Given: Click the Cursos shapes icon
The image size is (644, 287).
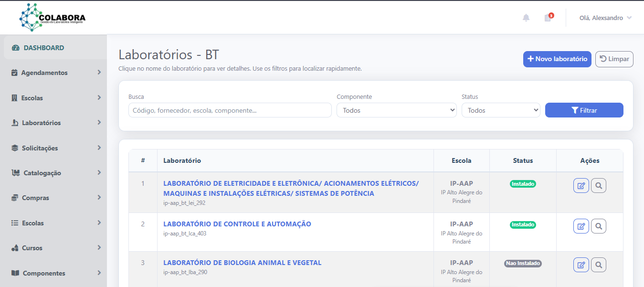Looking at the screenshot, I should click(15, 248).
